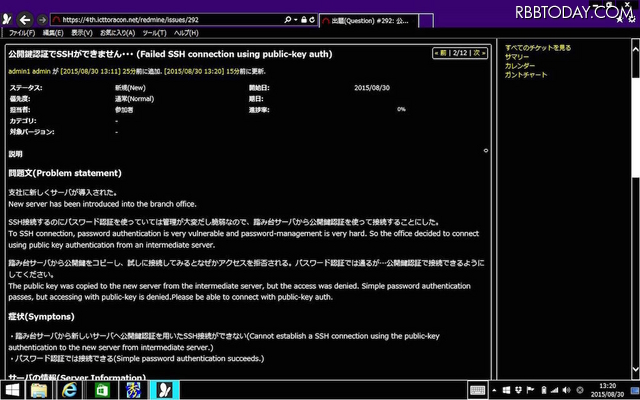Go to next ticket via 次 »

[479, 53]
